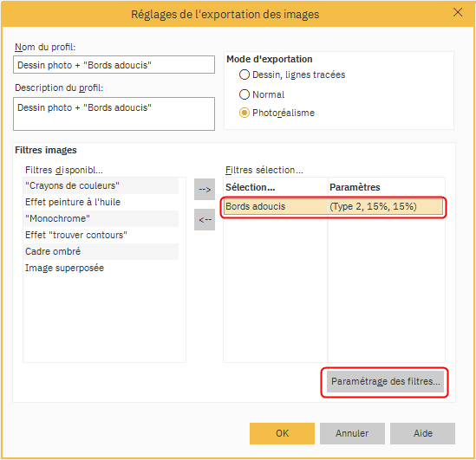
Task: Click the '(Type 2, 15%, 15%)' parameters cell
Action: tap(386, 206)
